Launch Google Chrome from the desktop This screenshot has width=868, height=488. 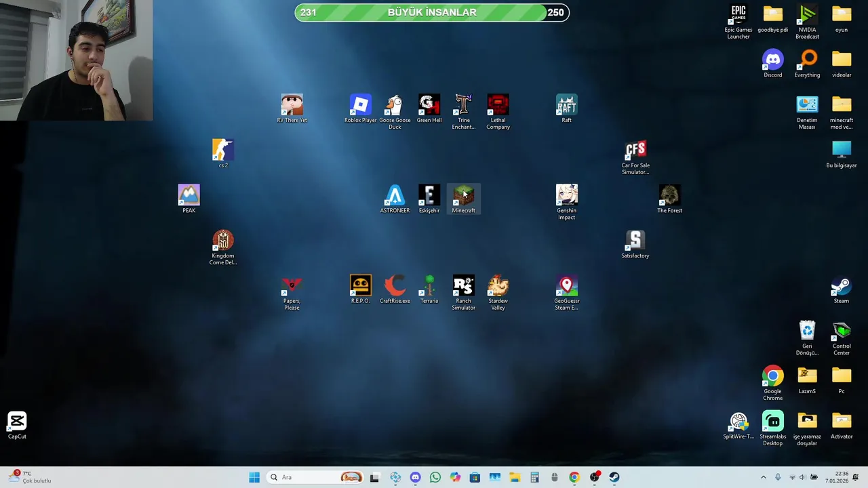point(772,383)
